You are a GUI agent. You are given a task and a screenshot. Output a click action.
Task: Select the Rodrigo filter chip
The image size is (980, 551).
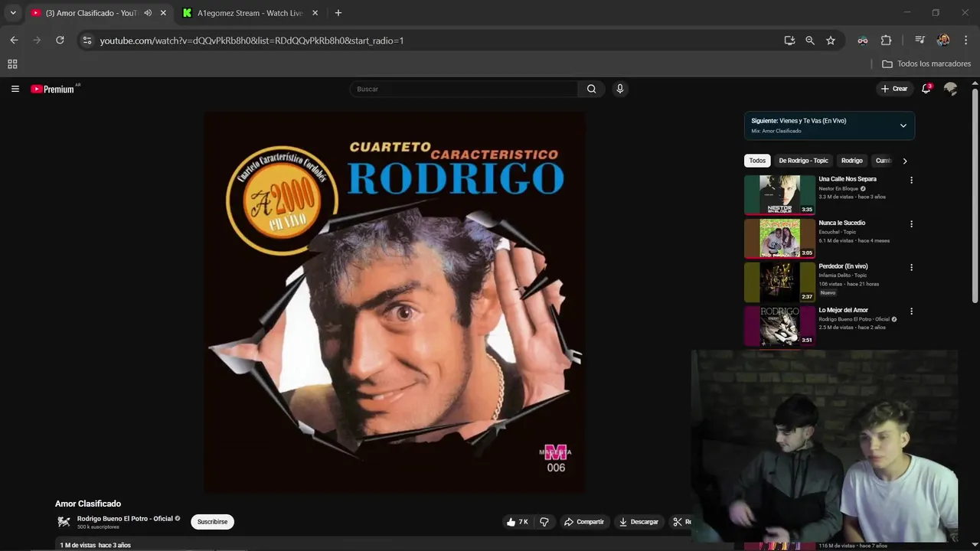(x=851, y=161)
